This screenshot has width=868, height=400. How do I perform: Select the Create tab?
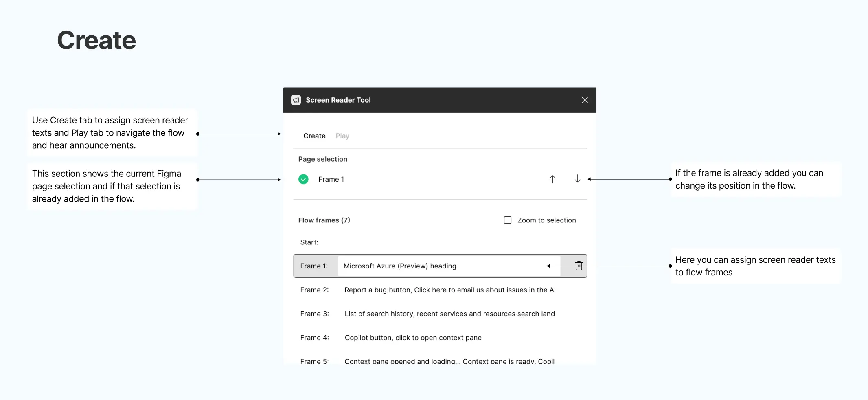(x=314, y=136)
